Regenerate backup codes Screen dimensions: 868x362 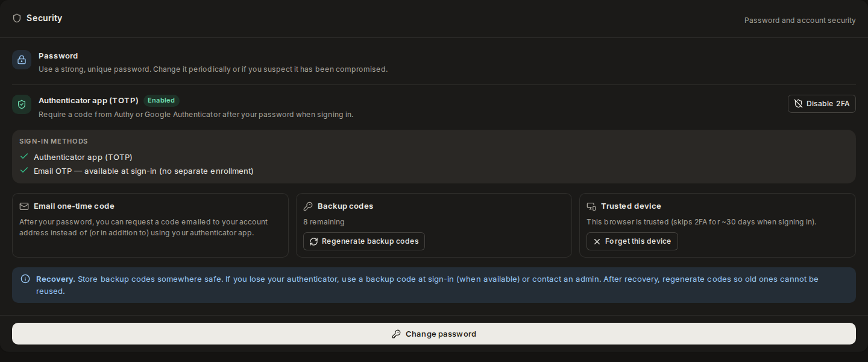pyautogui.click(x=364, y=241)
